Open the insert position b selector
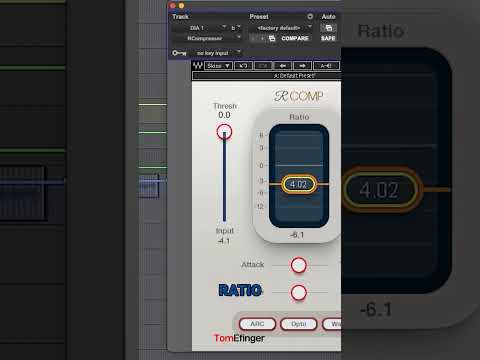The image size is (480, 360). point(235,28)
